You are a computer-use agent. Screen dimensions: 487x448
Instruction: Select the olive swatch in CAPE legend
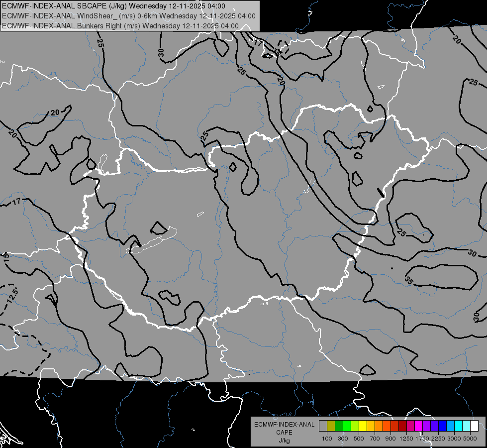pos(331,426)
